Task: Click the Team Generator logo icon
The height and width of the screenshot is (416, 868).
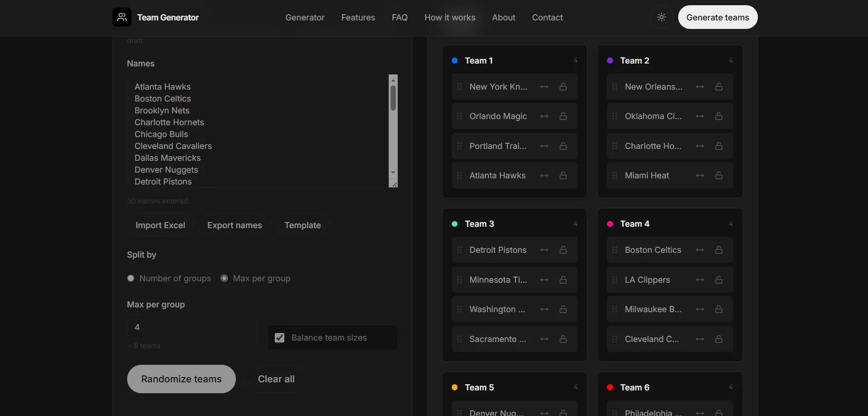Action: pos(122,17)
